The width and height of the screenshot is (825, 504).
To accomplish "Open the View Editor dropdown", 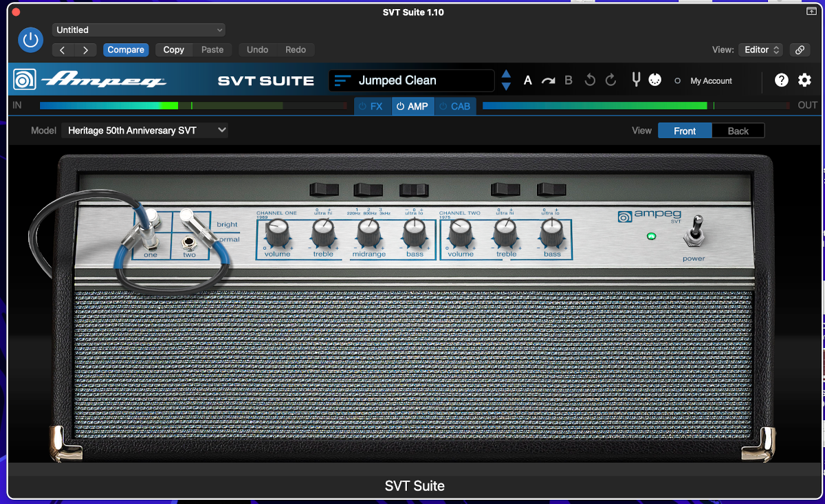I will 760,50.
